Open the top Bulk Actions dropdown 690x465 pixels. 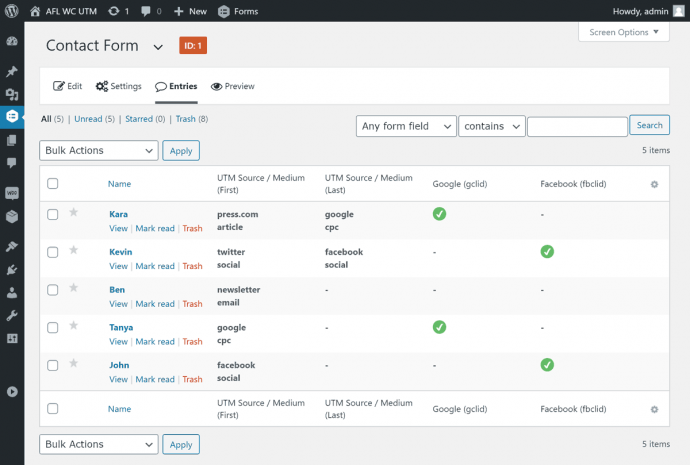99,150
